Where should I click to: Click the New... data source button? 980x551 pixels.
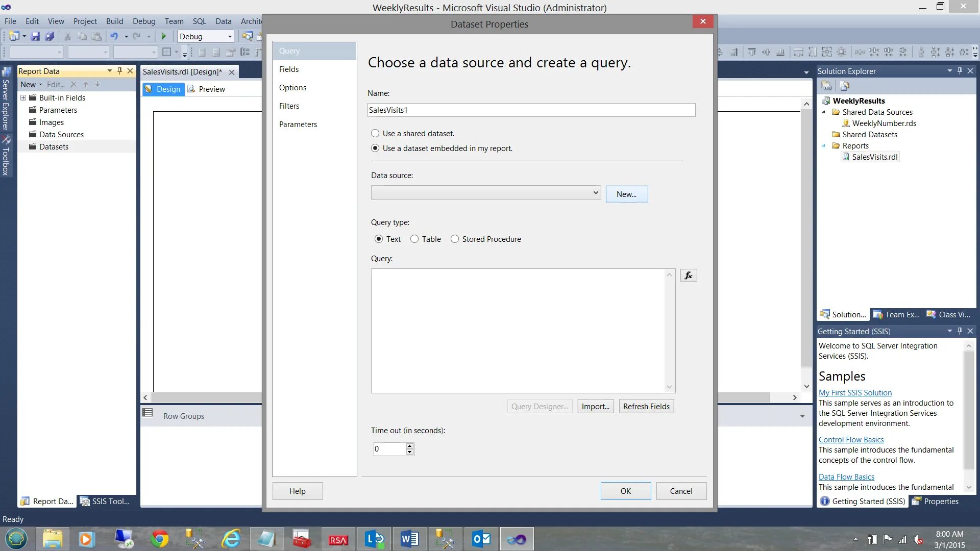click(626, 194)
